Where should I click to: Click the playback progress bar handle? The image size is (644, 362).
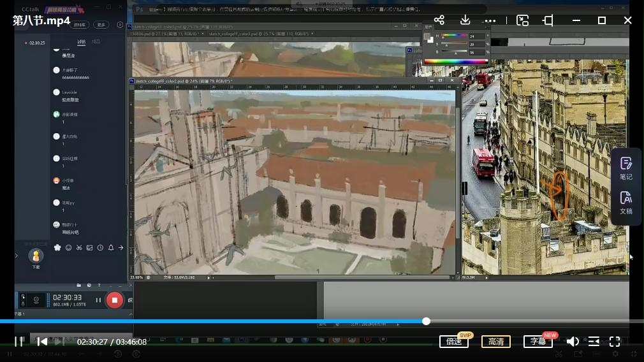tap(427, 321)
